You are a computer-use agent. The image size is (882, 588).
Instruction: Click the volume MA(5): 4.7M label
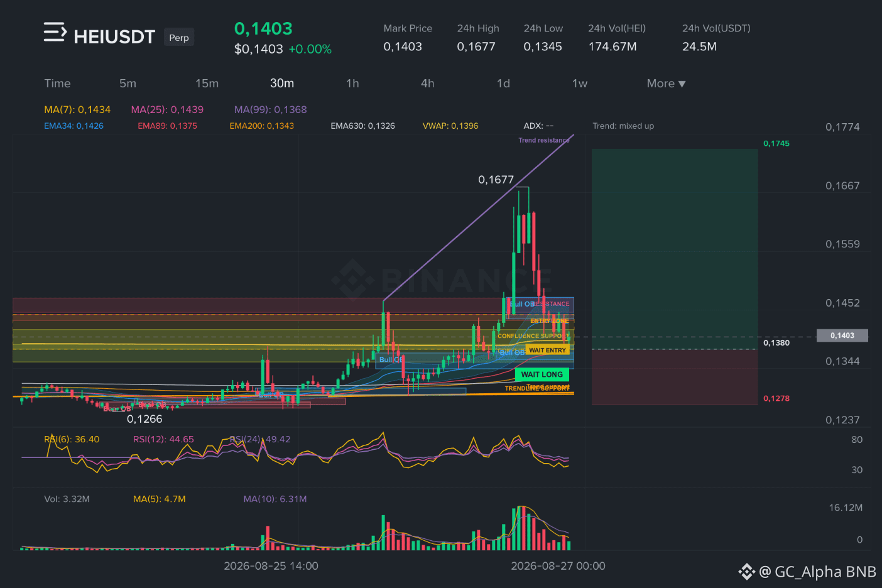[160, 499]
